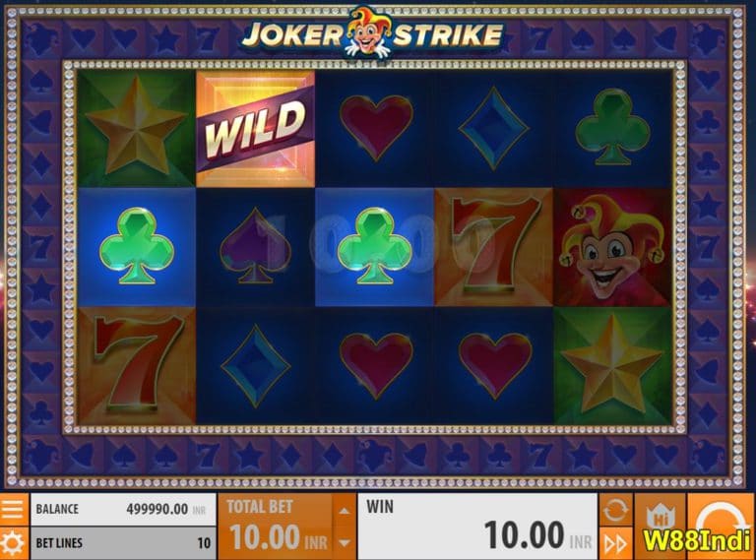Open the hamburger menu icon
Image resolution: width=756 pixels, height=560 pixels.
pyautogui.click(x=14, y=509)
